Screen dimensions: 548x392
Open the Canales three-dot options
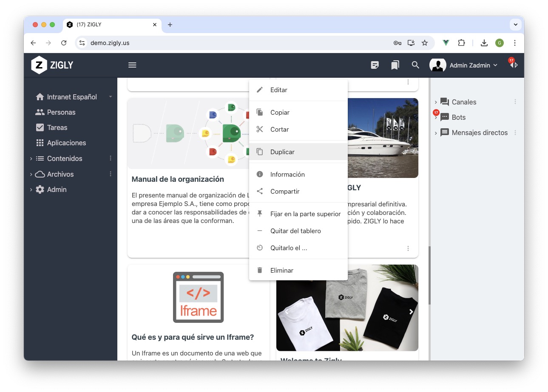click(x=515, y=102)
